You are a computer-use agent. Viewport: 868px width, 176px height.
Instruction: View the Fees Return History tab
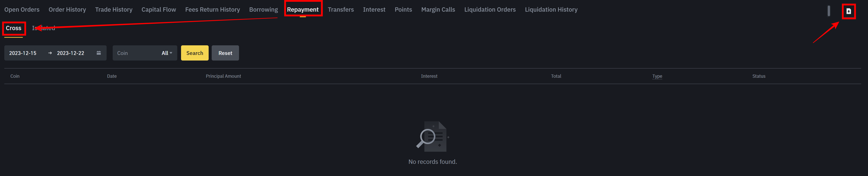click(213, 9)
